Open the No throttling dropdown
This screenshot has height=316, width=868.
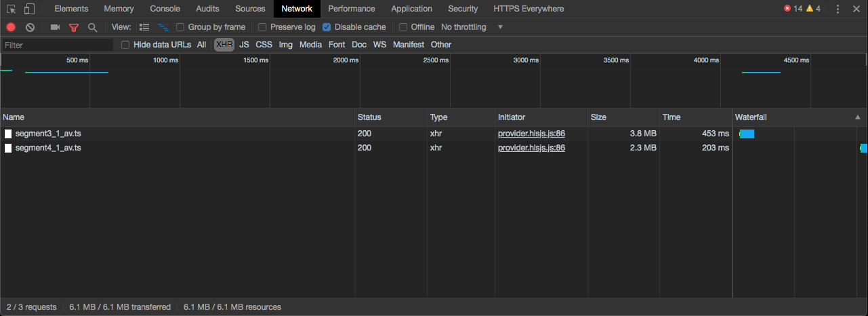(x=472, y=27)
